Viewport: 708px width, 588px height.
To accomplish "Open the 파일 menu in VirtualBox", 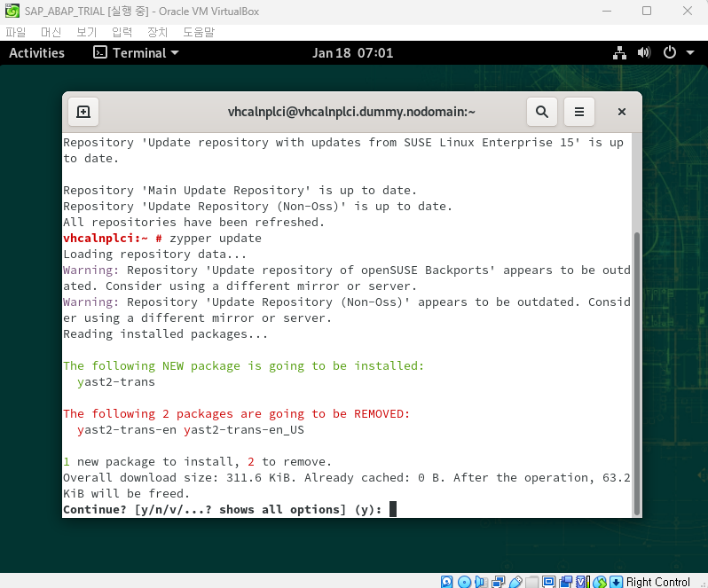I will pyautogui.click(x=16, y=32).
